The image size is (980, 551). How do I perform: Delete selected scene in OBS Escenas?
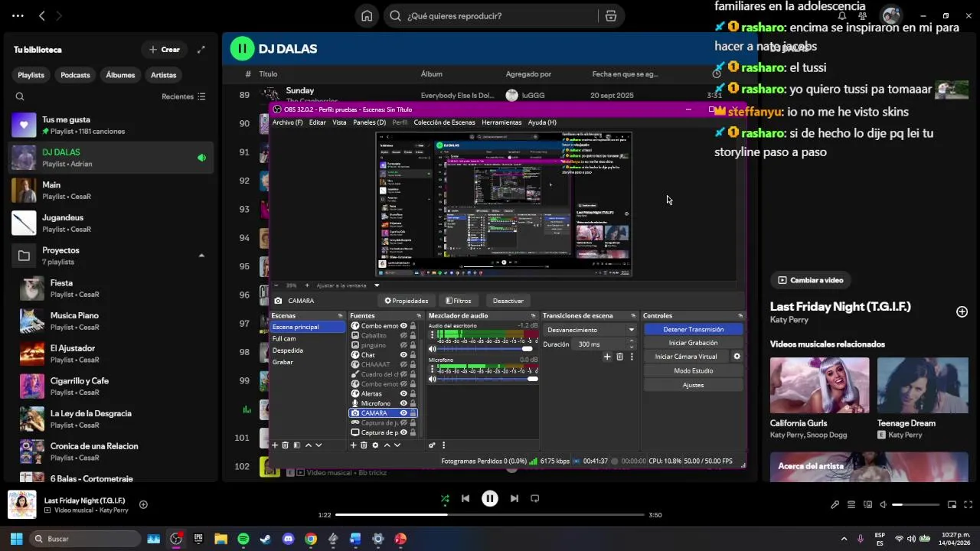(286, 445)
